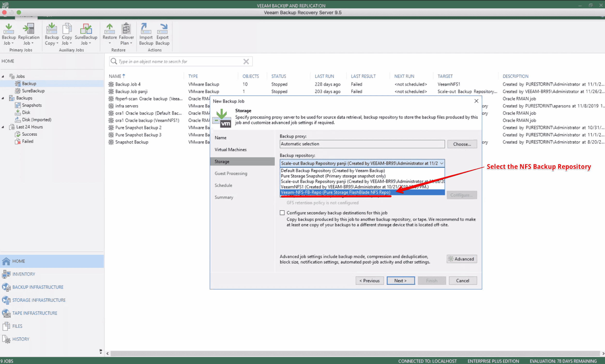605x364 pixels.
Task: Select VeeamNFS1 repository option
Action: click(x=362, y=187)
